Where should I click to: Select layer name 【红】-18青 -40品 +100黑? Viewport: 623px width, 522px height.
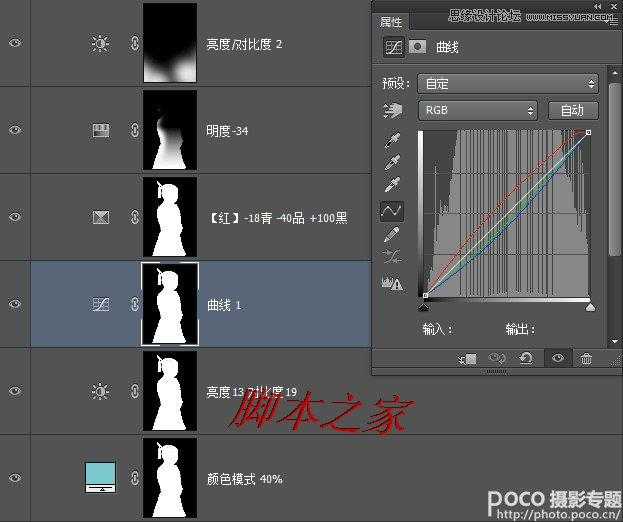(277, 218)
